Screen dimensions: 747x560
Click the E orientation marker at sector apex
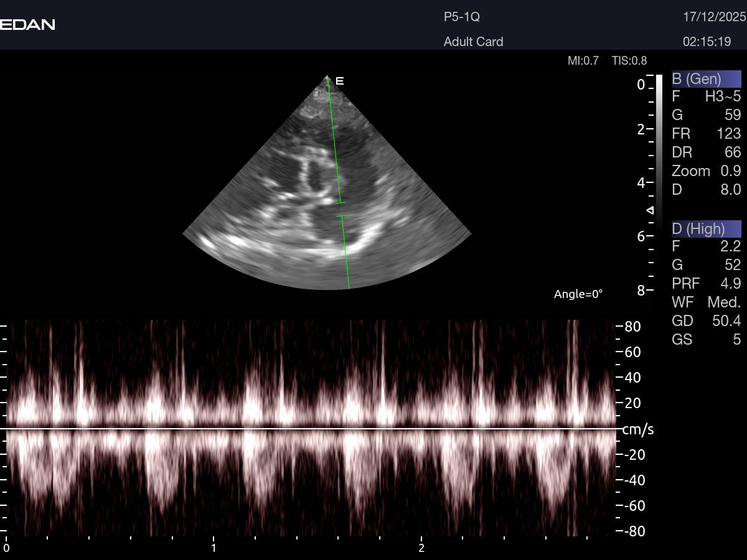coord(340,81)
